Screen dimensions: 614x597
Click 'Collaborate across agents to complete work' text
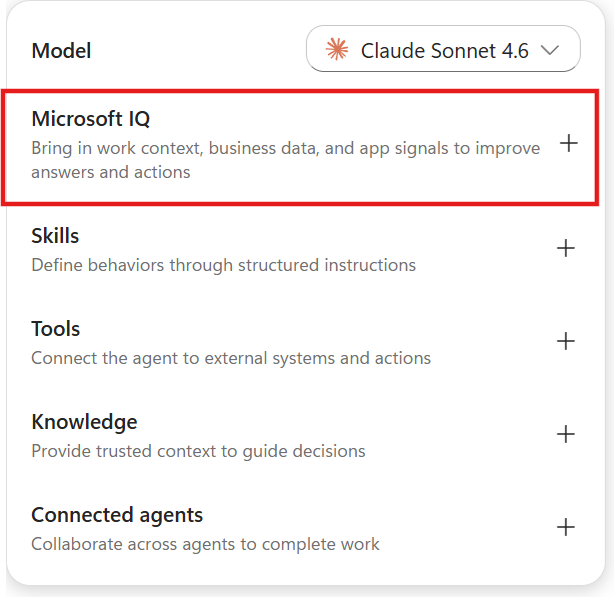coord(205,544)
